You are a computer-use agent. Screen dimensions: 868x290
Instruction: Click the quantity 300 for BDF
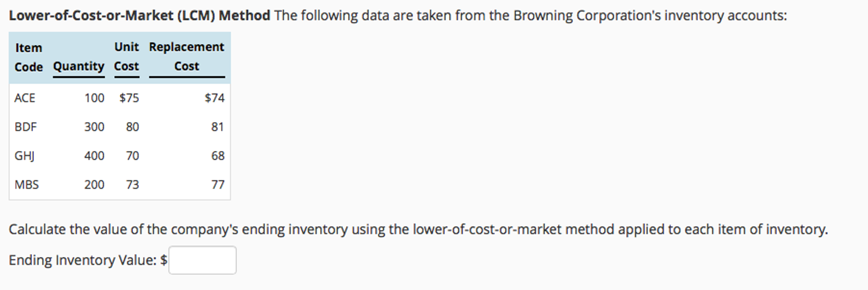click(94, 127)
